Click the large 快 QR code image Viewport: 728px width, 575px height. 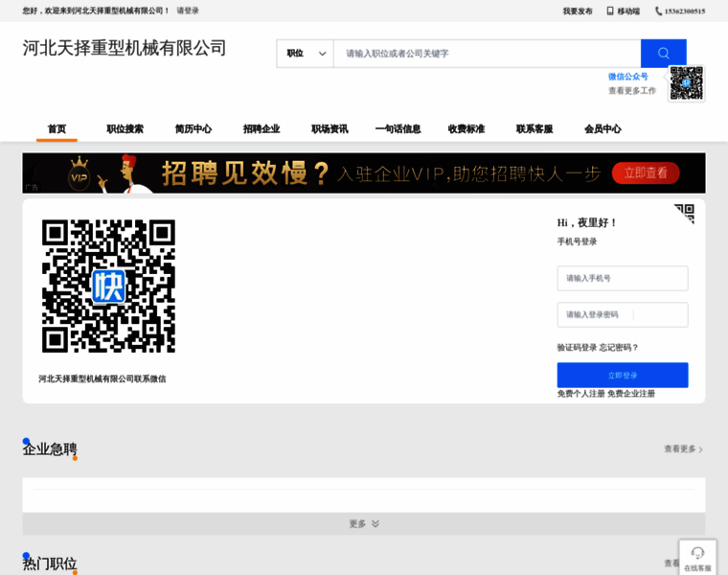pyautogui.click(x=108, y=286)
